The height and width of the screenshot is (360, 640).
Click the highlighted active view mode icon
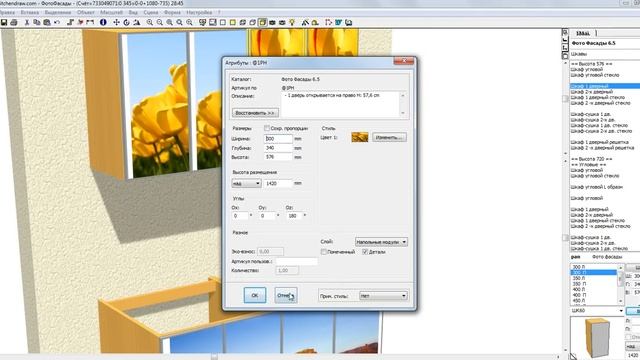[x=262, y=22]
